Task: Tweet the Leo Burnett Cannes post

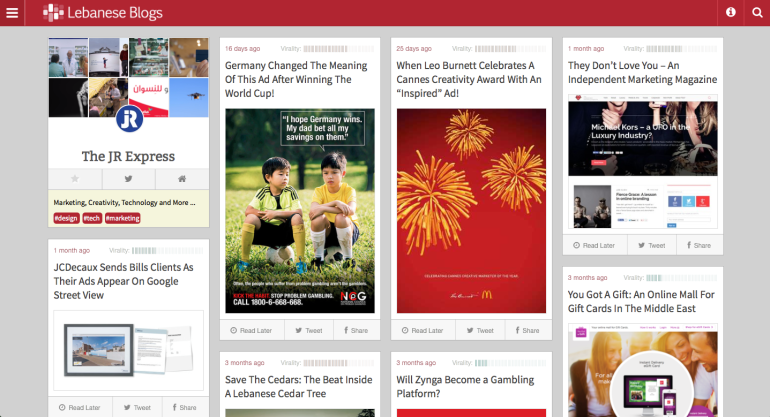Action: (x=479, y=330)
